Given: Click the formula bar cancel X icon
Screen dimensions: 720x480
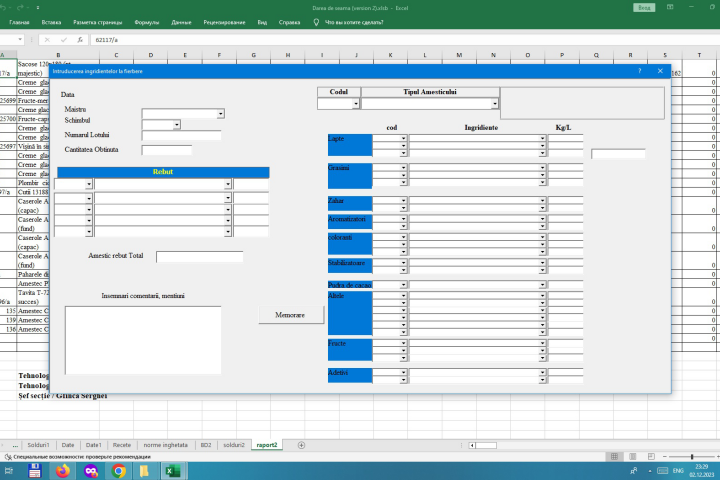Looking at the screenshot, I should point(47,40).
